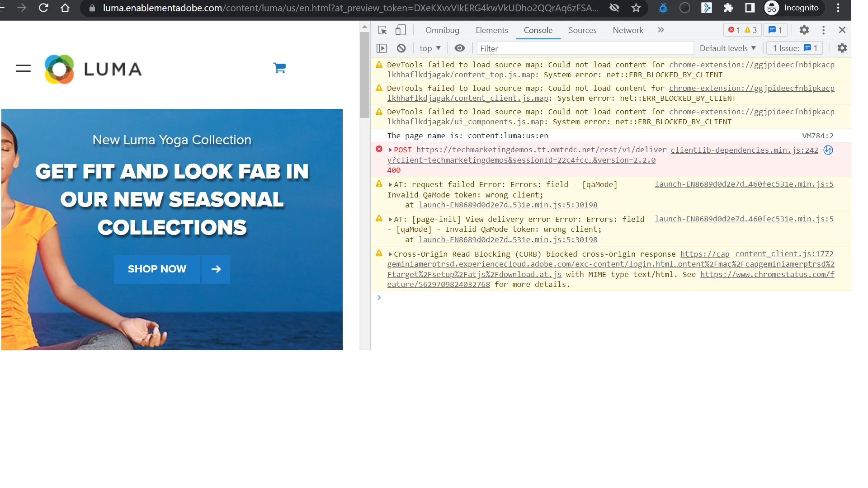Click the console Filter input field

coord(584,48)
